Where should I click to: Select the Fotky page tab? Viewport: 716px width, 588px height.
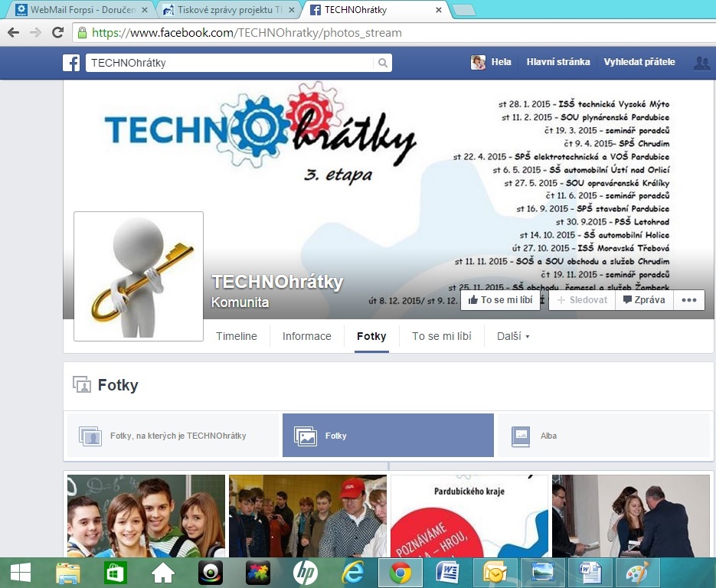point(371,336)
